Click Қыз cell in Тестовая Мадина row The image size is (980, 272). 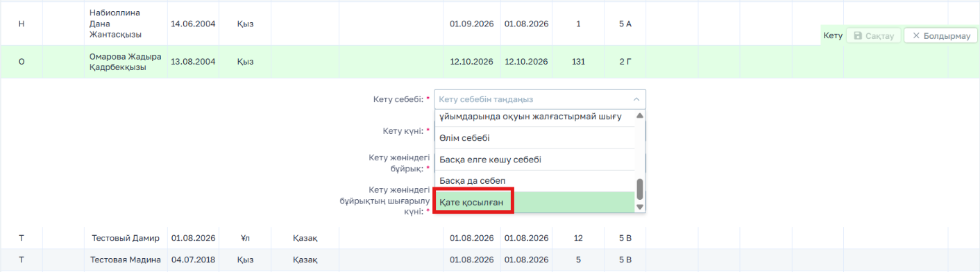point(245,260)
